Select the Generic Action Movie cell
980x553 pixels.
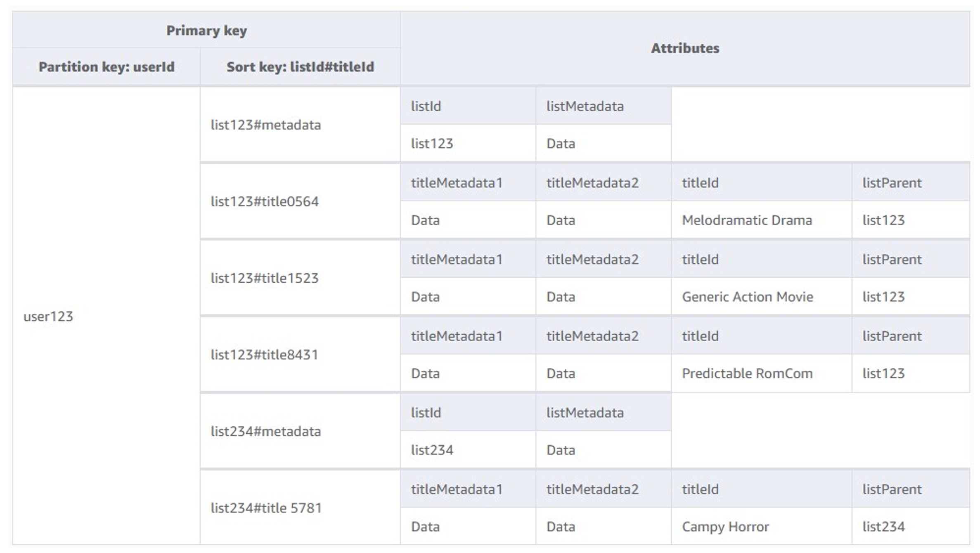[747, 297]
